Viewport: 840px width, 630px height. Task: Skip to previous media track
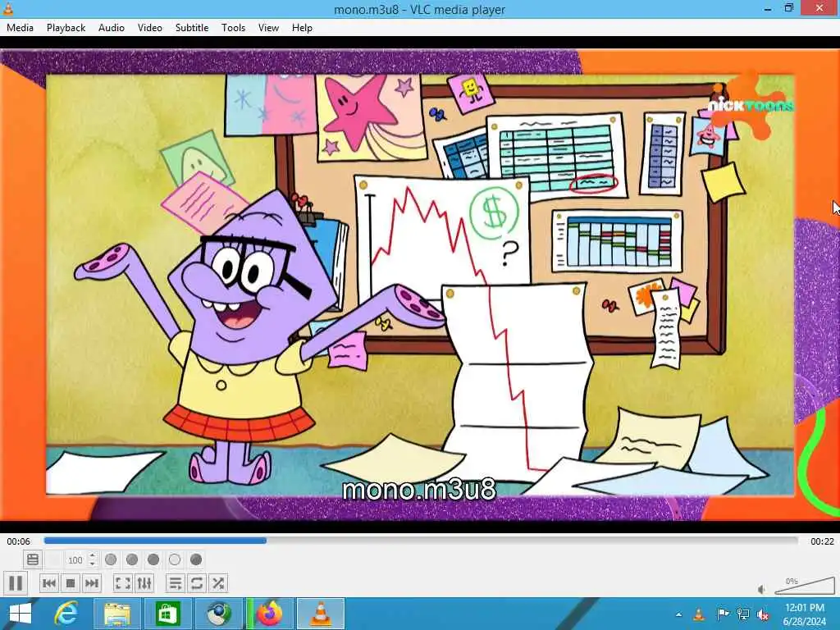pos(48,583)
